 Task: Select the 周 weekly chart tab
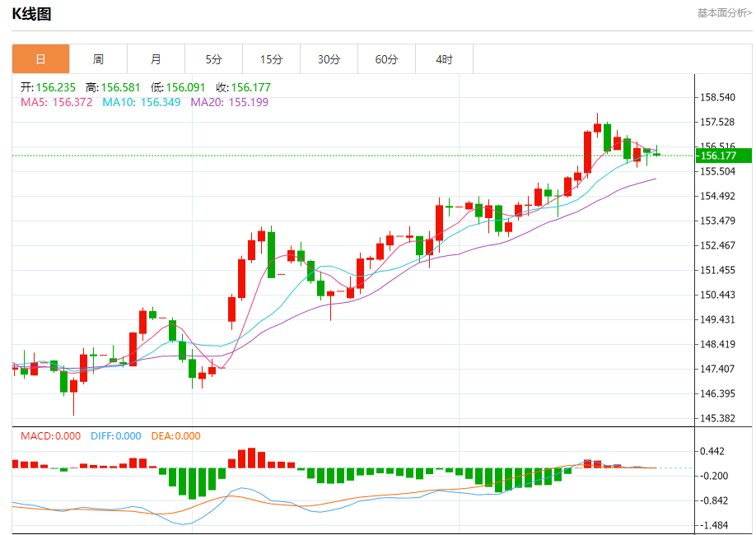point(98,59)
